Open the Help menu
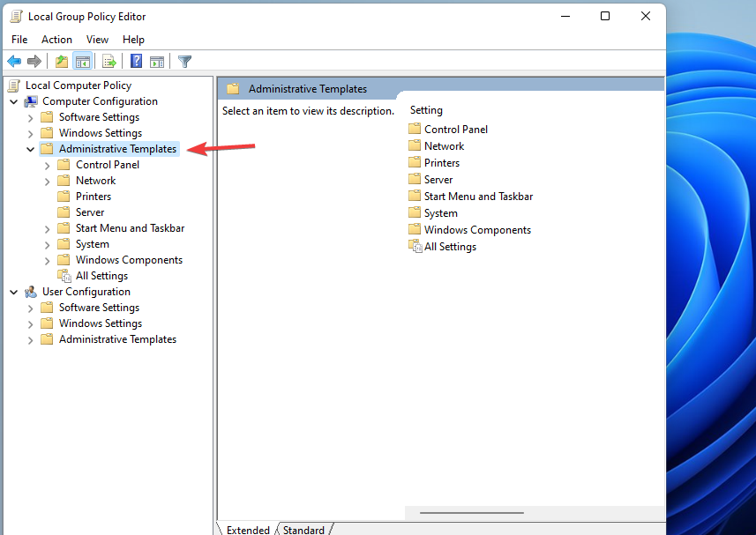Viewport: 756px width, 535px height. click(133, 40)
